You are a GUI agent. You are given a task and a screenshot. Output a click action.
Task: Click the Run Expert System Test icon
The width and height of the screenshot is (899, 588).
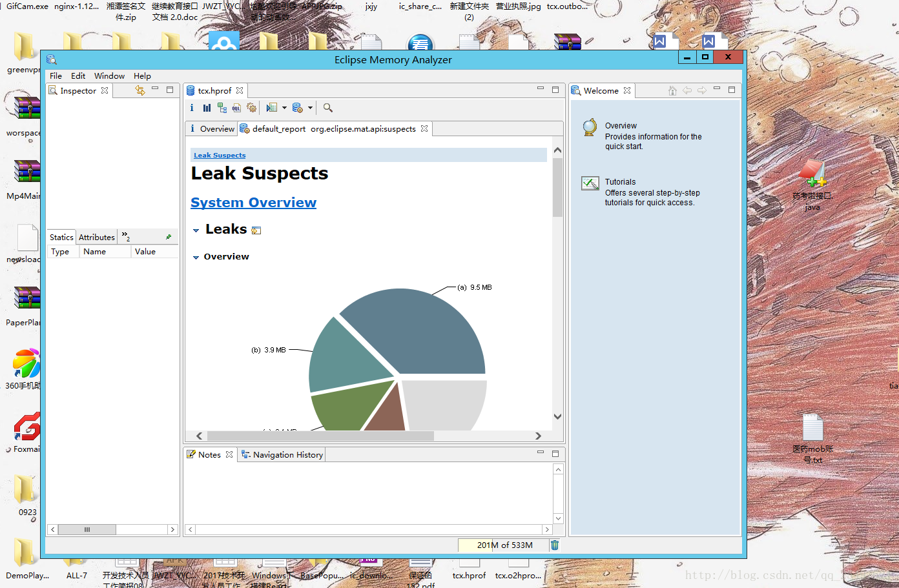pos(272,108)
